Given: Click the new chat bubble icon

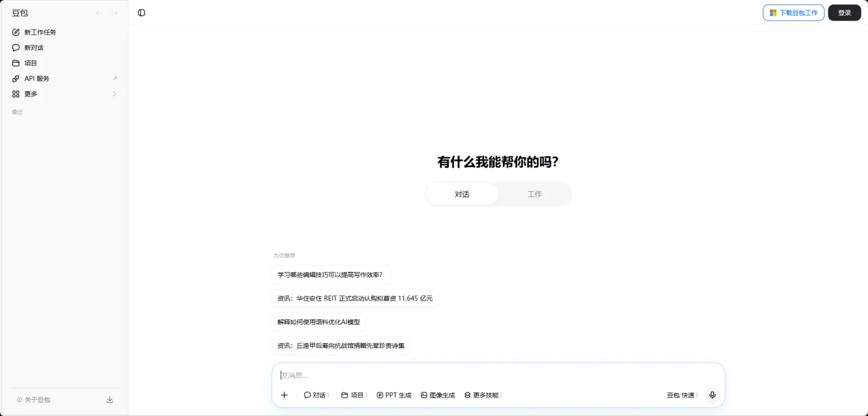Looking at the screenshot, I should click(16, 48).
